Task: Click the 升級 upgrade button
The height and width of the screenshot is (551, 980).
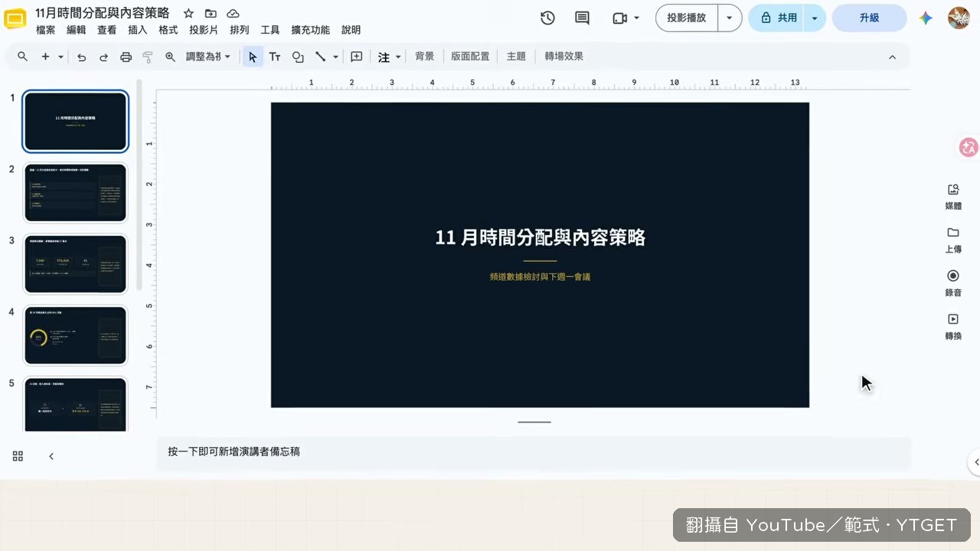Action: (x=869, y=18)
